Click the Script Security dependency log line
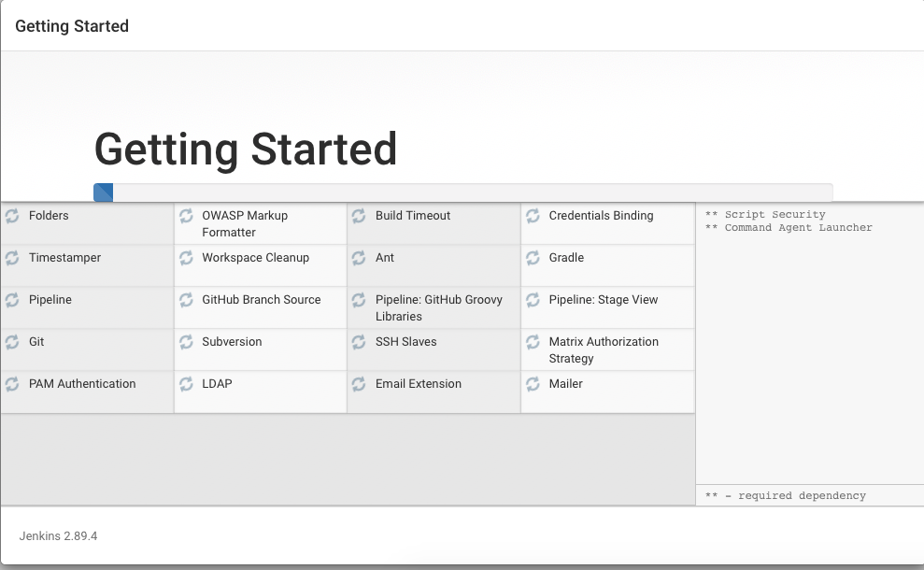The height and width of the screenshot is (570, 924). tap(765, 215)
